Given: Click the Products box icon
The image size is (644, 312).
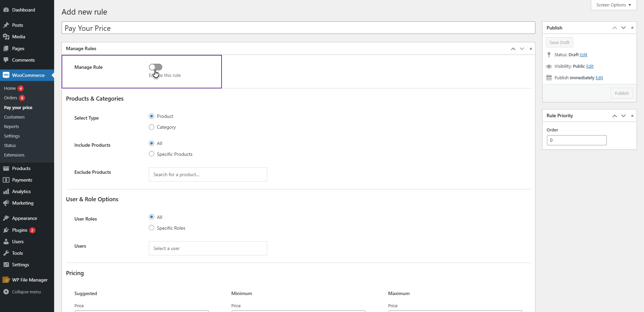Looking at the screenshot, I should click(x=6, y=168).
